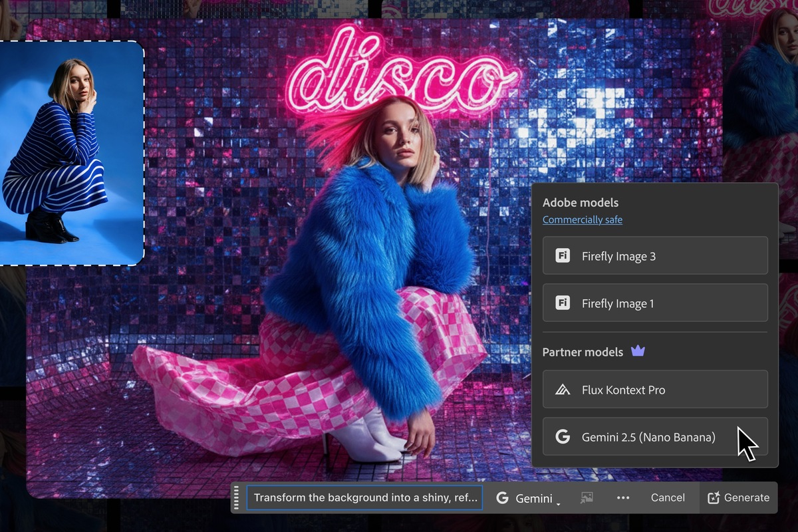Click the Cancel button
798x532 pixels.
click(668, 497)
